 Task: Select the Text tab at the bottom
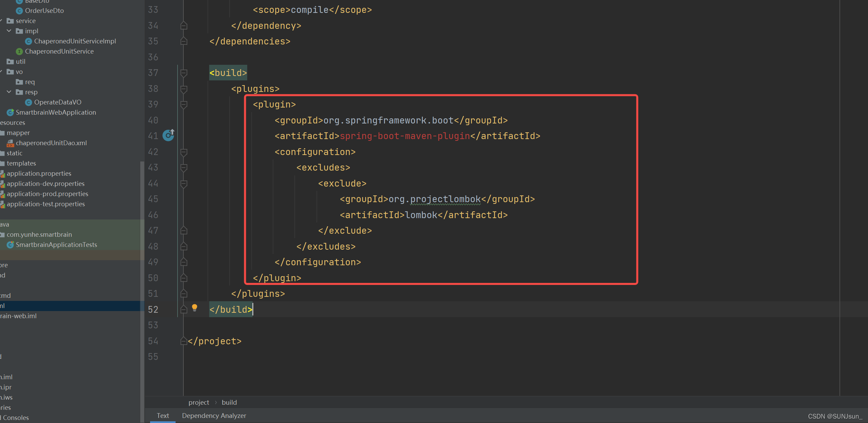(163, 416)
